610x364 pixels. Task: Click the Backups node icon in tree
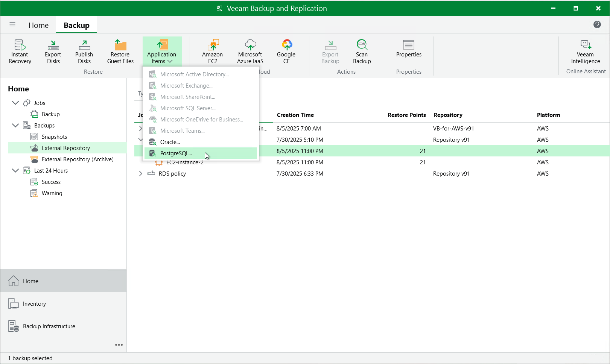pos(27,125)
